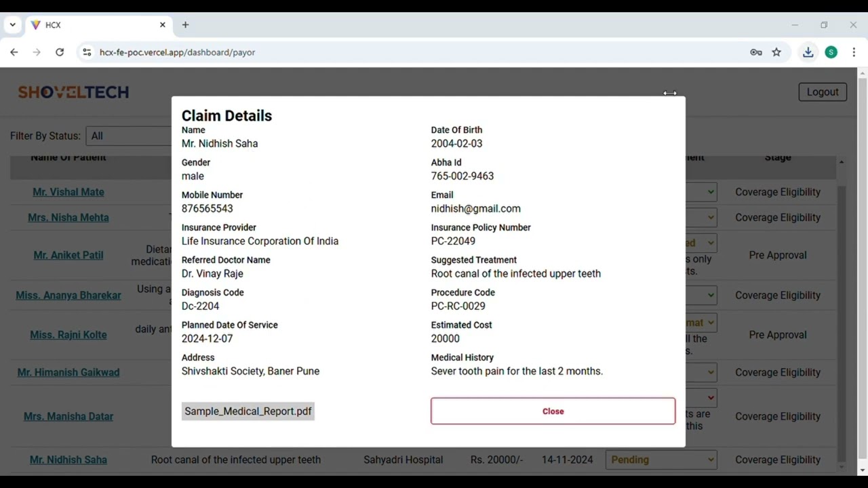
Task: Click Sahyadri Hospital cell
Action: [403, 460]
